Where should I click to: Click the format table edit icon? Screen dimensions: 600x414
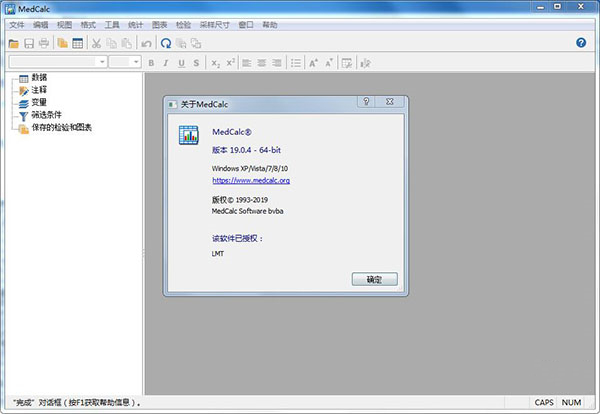click(347, 63)
